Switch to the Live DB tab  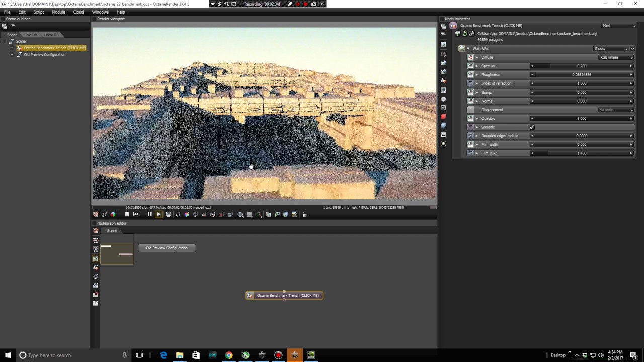tap(31, 35)
